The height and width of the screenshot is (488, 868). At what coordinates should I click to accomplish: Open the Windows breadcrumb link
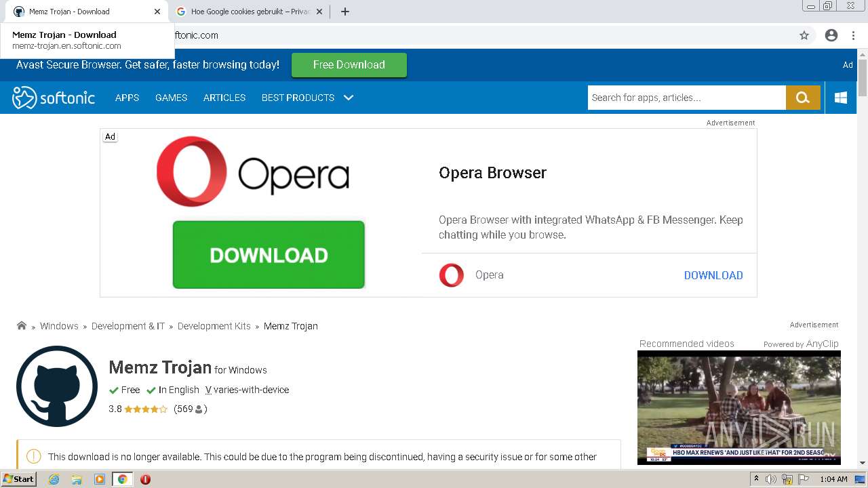coord(59,326)
